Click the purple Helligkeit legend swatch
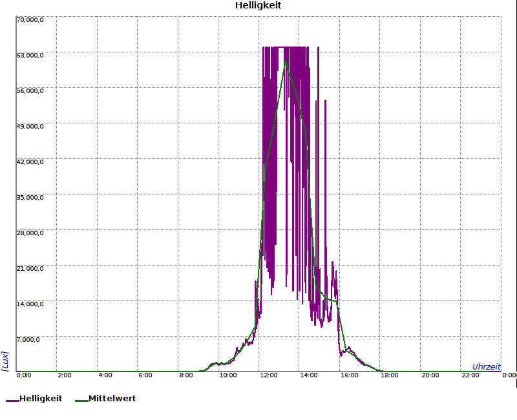The height and width of the screenshot is (420, 517). [x=12, y=401]
